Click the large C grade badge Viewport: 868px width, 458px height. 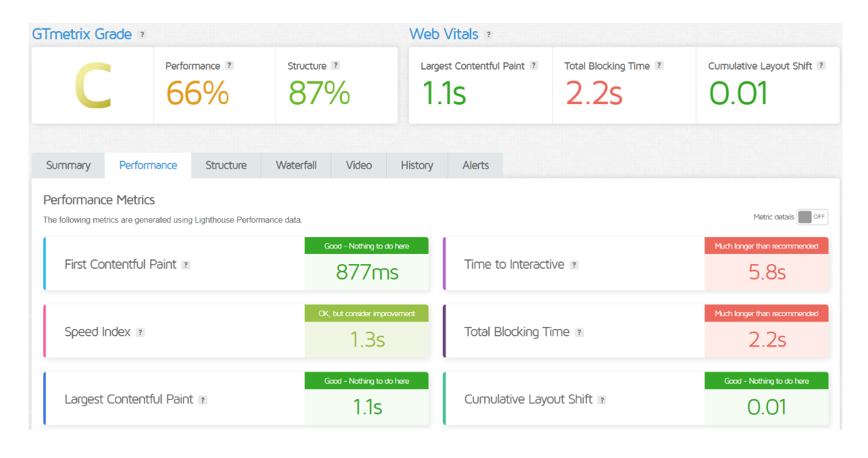93,86
